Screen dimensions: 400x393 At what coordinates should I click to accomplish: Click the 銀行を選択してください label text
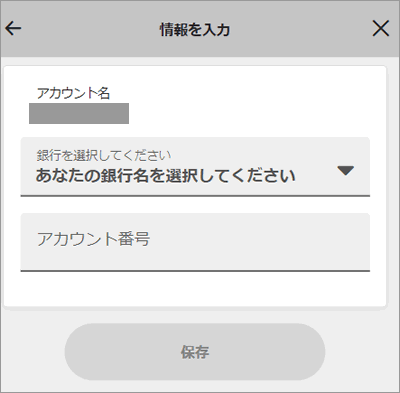[104, 155]
